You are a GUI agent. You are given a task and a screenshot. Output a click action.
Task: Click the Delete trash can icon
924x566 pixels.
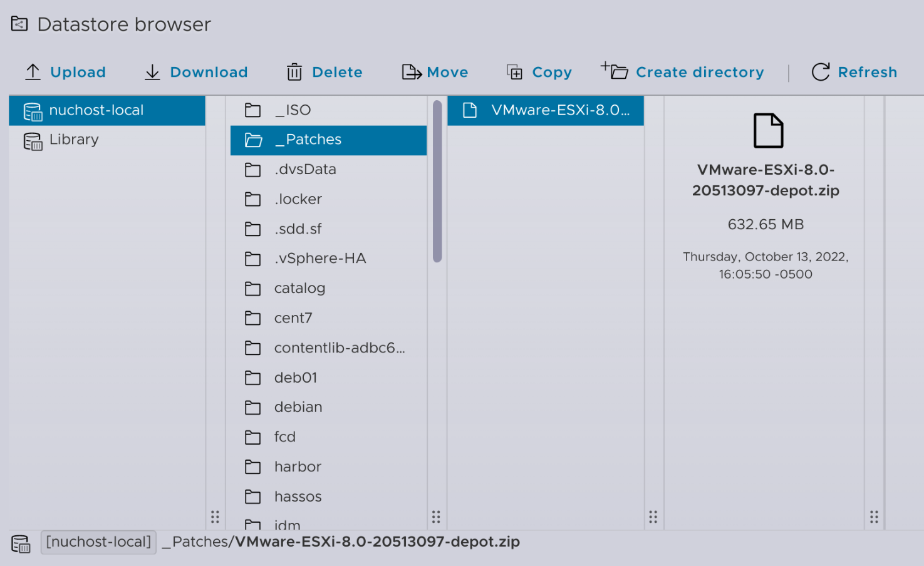294,72
